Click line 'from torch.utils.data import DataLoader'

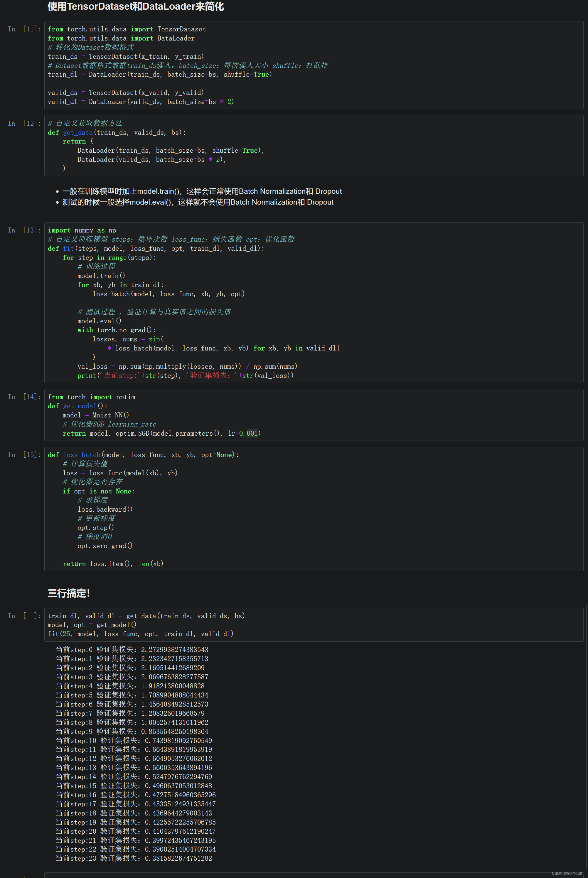(121, 38)
